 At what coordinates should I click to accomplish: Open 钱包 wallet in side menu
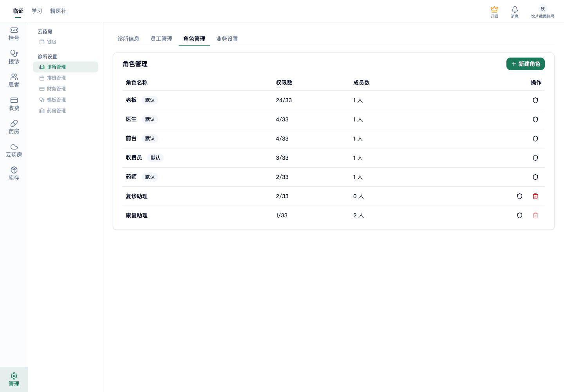(x=65, y=42)
